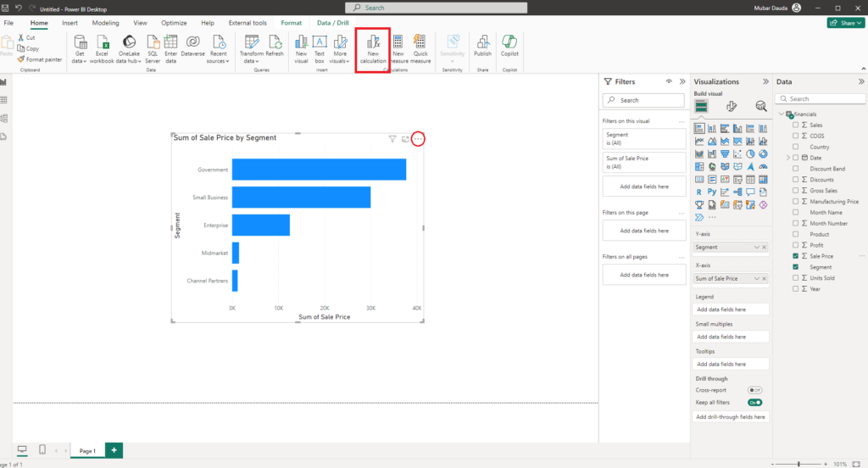Open the View ribbon tab

pos(140,23)
